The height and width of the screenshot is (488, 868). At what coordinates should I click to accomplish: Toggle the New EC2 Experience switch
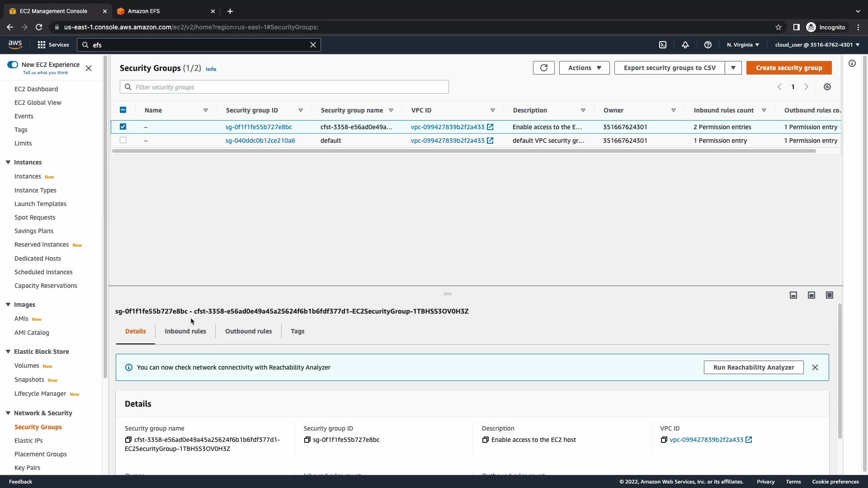pyautogui.click(x=13, y=65)
